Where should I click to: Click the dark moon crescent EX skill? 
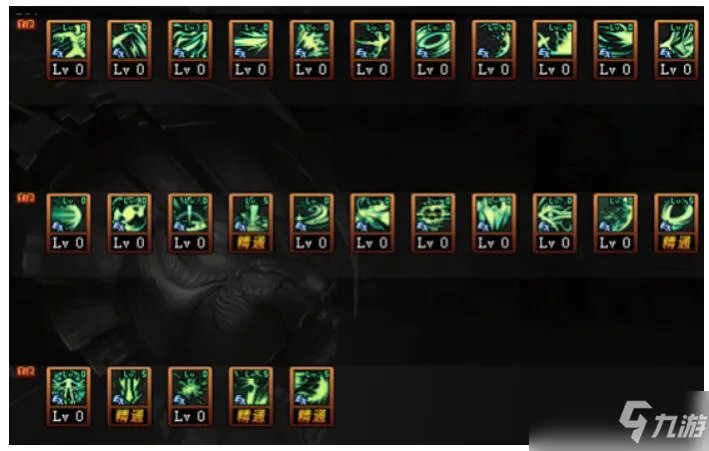click(x=494, y=50)
